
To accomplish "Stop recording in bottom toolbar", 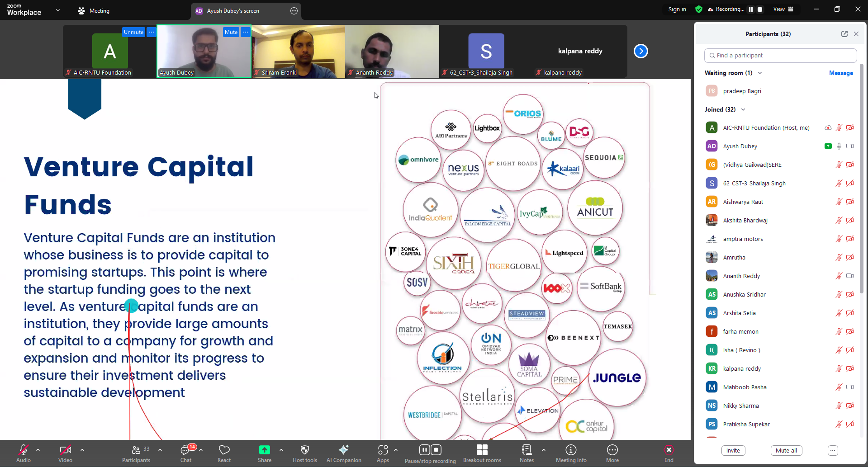I will [436, 450].
